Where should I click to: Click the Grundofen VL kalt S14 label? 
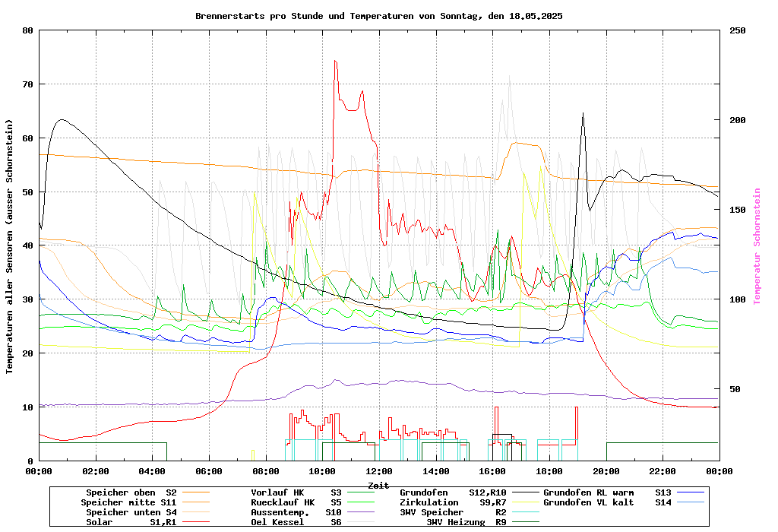pos(608,502)
